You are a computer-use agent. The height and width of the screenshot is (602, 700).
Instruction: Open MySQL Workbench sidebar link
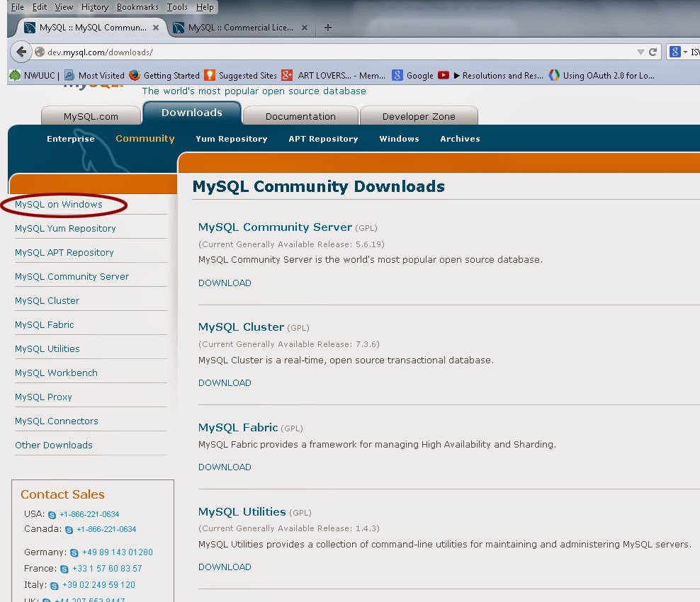[56, 373]
